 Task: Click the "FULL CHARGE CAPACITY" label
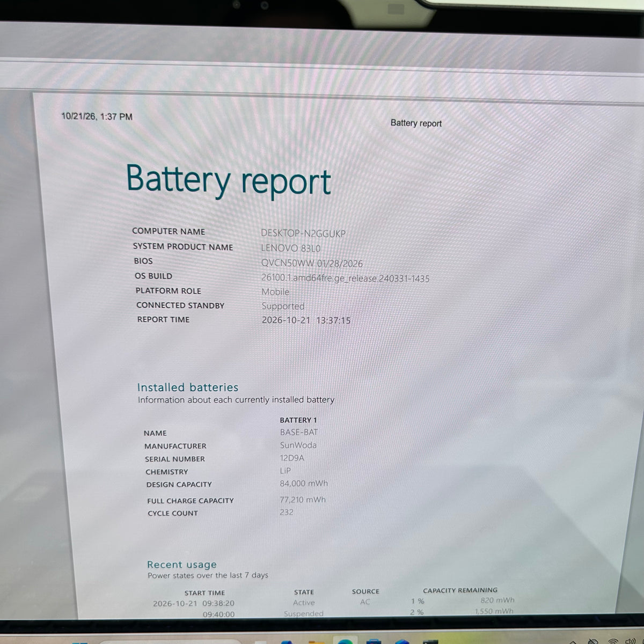[191, 501]
